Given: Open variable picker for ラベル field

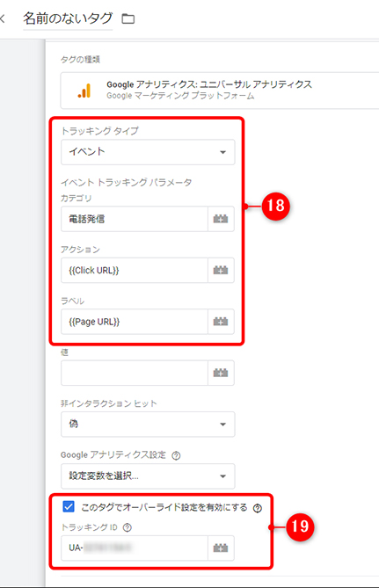Looking at the screenshot, I should [x=221, y=322].
